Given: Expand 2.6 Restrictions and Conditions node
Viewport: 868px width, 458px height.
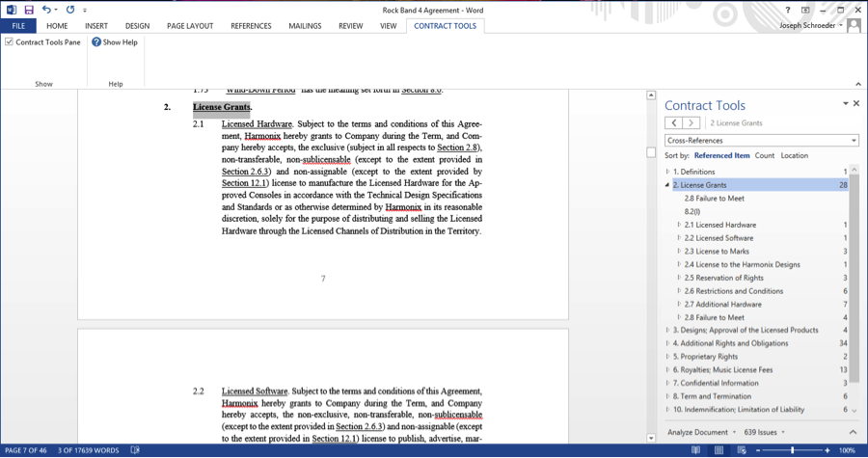Looking at the screenshot, I should (679, 291).
